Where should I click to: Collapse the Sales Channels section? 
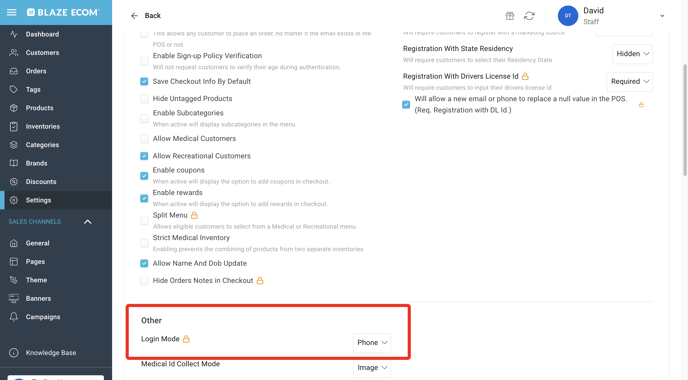(x=88, y=222)
